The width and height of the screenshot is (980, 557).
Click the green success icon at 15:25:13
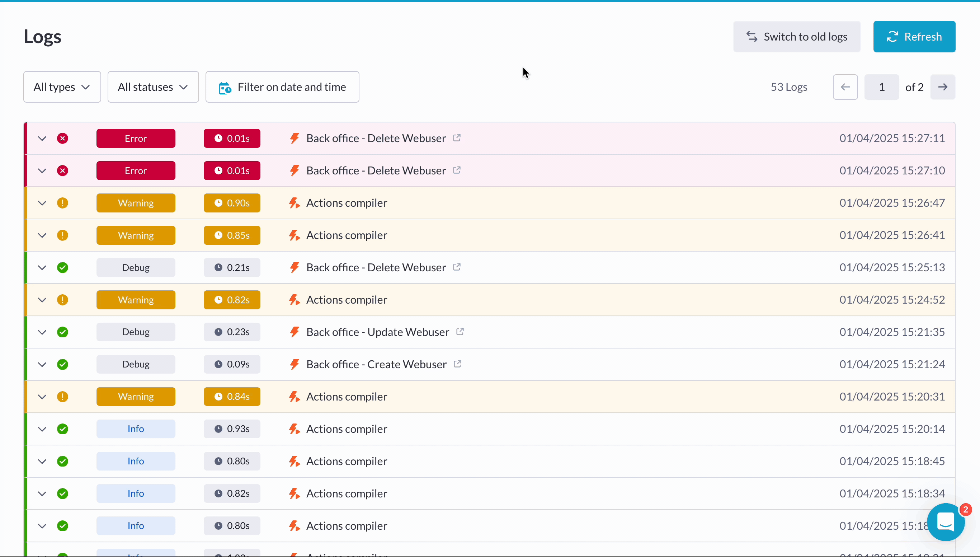63,268
